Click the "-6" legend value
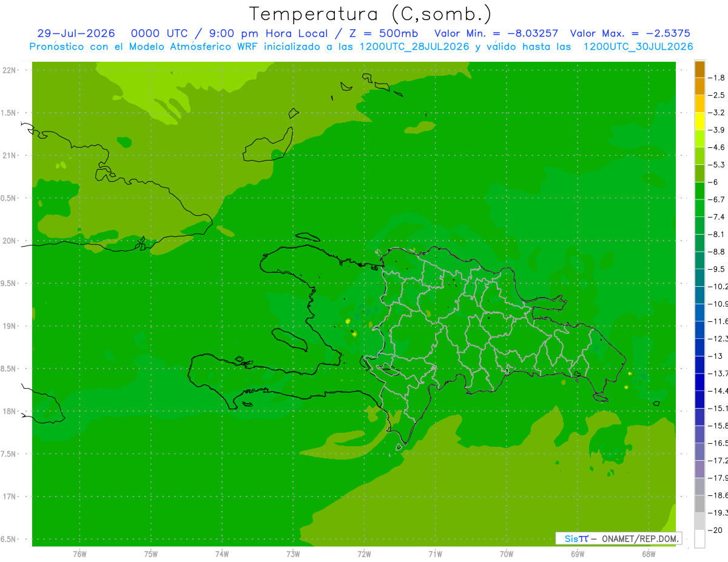The image size is (728, 562). 713,182
